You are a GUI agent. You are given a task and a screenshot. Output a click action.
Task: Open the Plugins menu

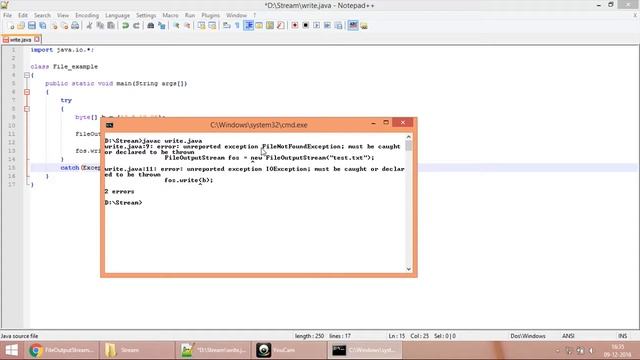[211, 15]
